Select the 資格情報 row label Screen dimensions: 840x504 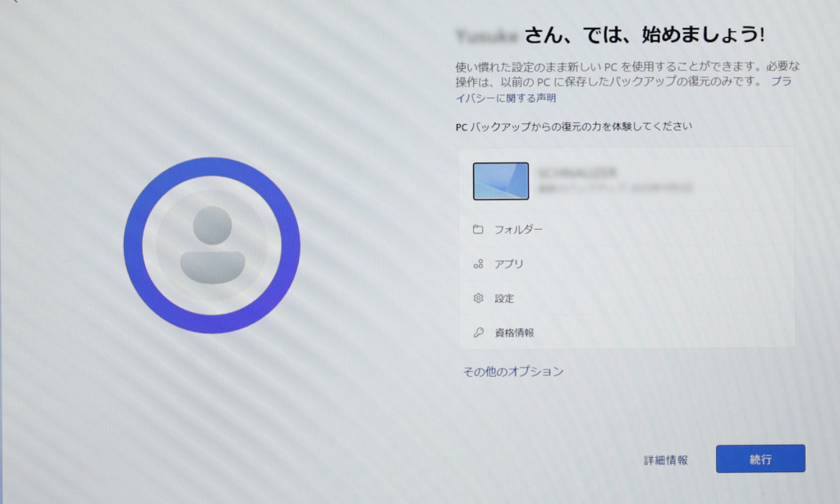pos(514,333)
